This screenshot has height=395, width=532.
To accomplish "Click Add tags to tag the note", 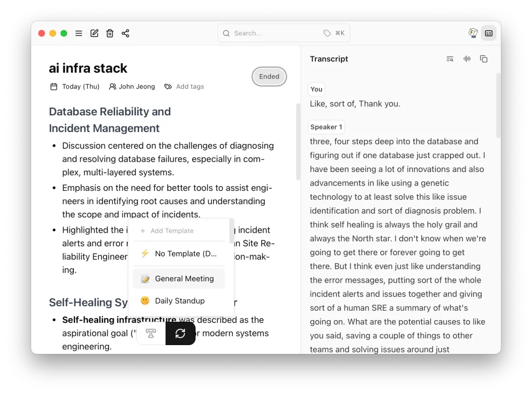I will pos(190,86).
